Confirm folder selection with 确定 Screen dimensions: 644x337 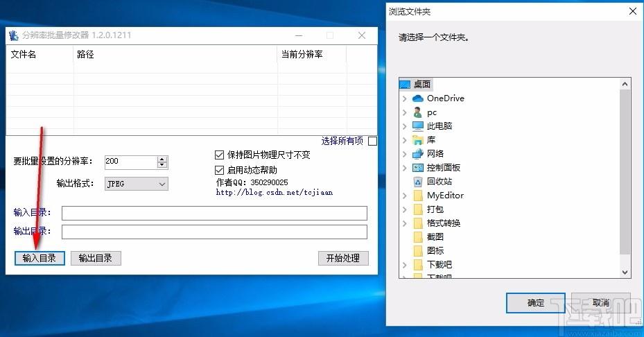(536, 303)
